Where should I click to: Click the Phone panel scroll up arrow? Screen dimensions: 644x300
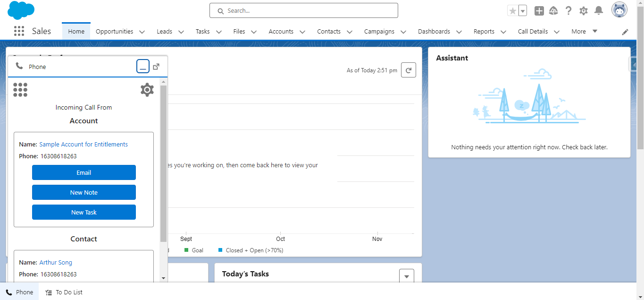164,82
